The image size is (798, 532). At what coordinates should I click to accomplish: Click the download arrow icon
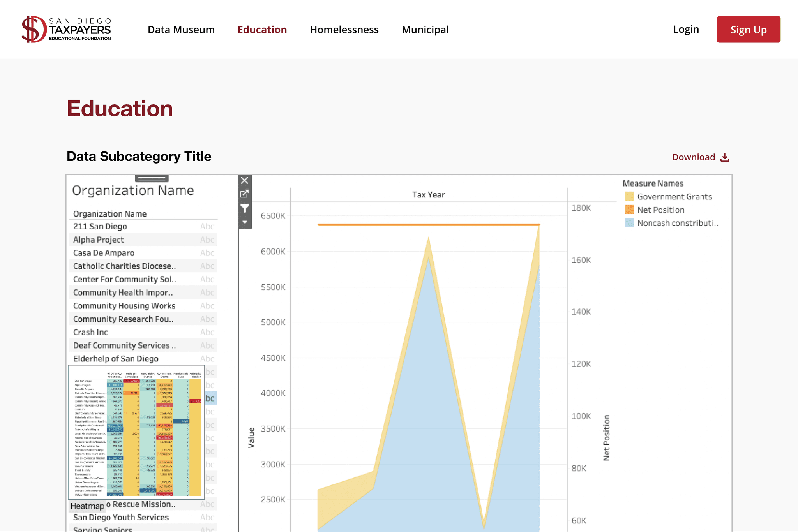click(725, 157)
